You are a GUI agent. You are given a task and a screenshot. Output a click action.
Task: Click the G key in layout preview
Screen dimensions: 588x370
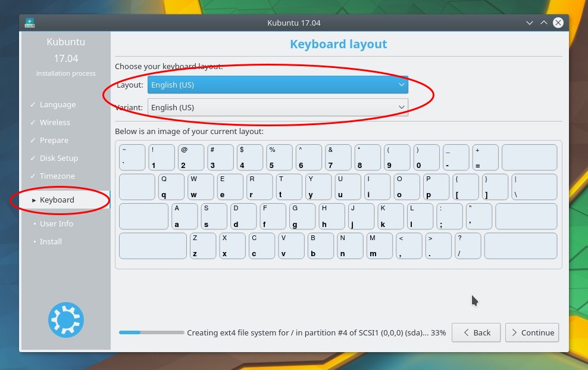[x=302, y=216]
